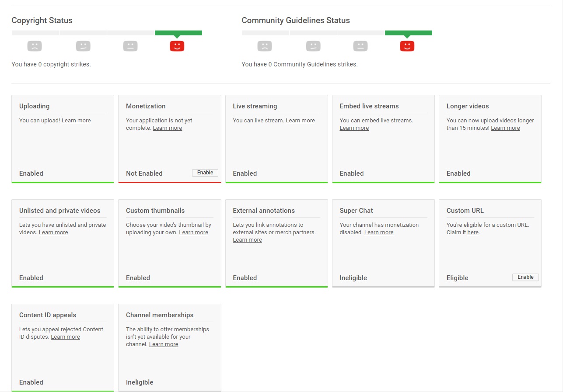This screenshot has width=563, height=392.
Task: Click 'Enabled' status in Embed live streams card
Action: [x=352, y=173]
